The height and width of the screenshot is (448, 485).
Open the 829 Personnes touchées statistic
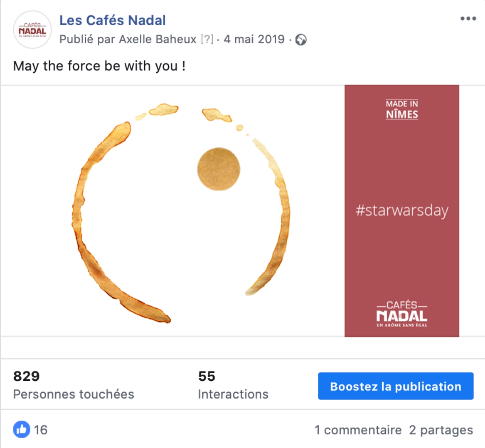coord(73,386)
